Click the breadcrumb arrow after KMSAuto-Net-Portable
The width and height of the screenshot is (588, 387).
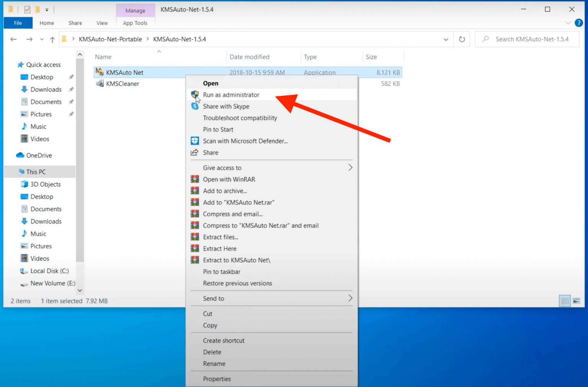(147, 39)
